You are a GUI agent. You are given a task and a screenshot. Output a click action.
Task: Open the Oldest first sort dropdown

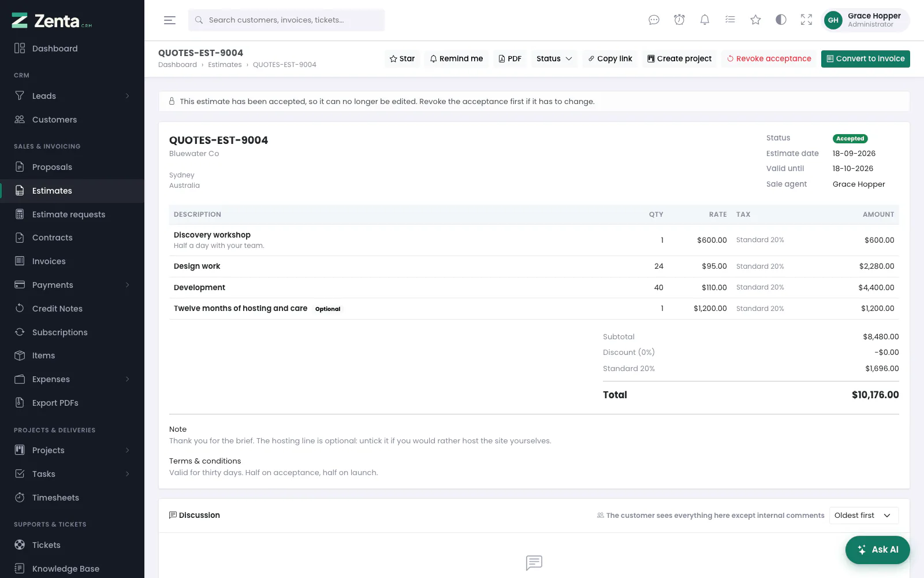864,516
